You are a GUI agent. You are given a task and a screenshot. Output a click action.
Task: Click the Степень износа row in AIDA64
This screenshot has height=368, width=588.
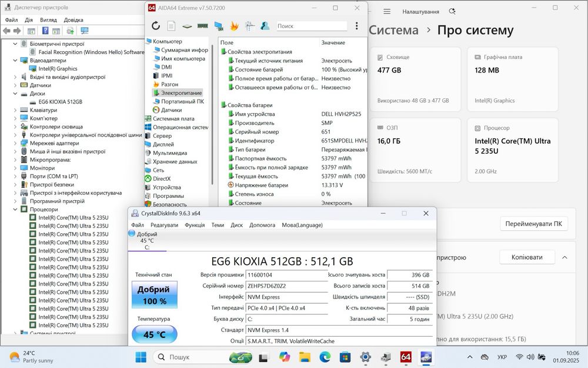(x=292, y=194)
